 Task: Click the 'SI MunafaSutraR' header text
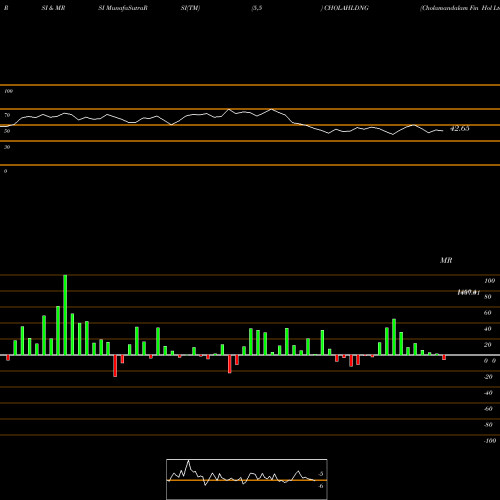click(x=123, y=8)
